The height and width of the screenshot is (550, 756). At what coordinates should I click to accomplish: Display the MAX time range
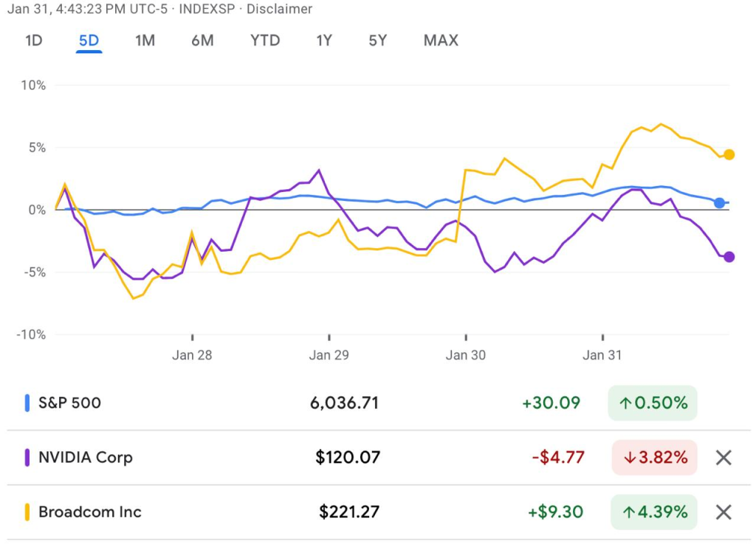pos(441,41)
